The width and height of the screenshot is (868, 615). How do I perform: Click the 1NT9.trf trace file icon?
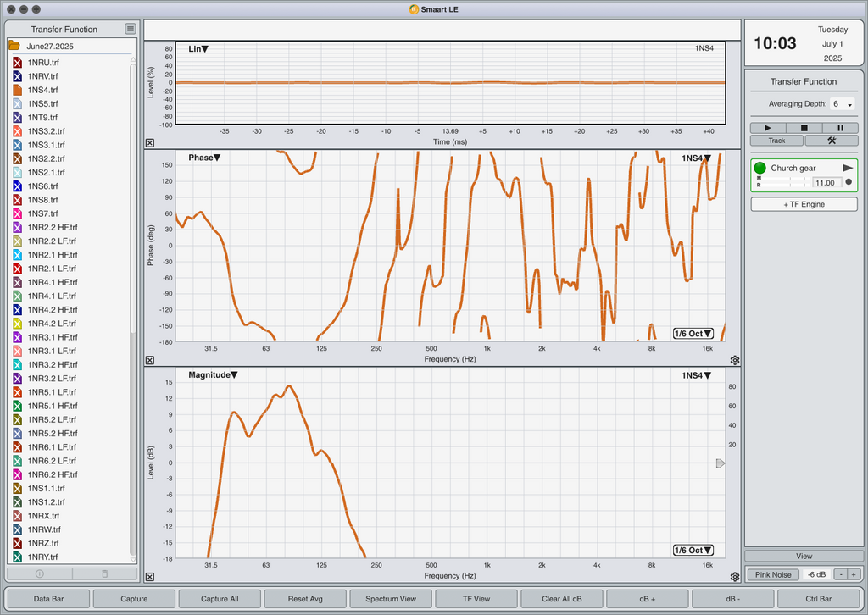[x=17, y=117]
